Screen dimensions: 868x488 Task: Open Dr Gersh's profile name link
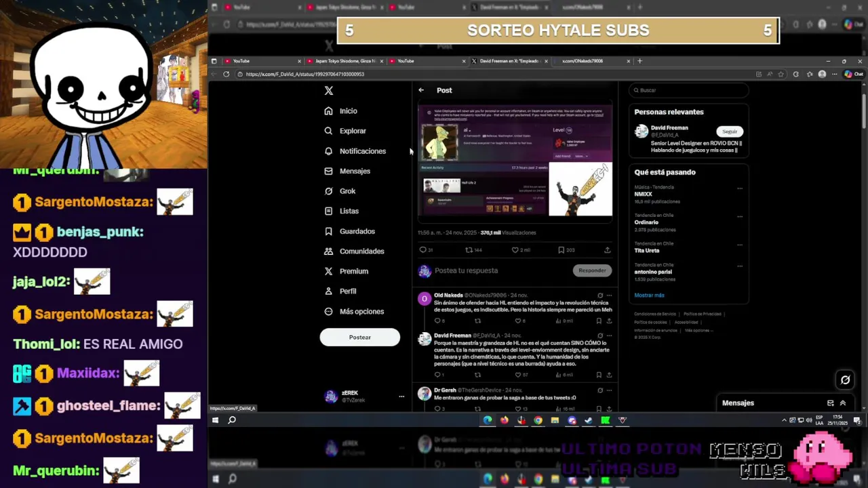click(x=445, y=390)
